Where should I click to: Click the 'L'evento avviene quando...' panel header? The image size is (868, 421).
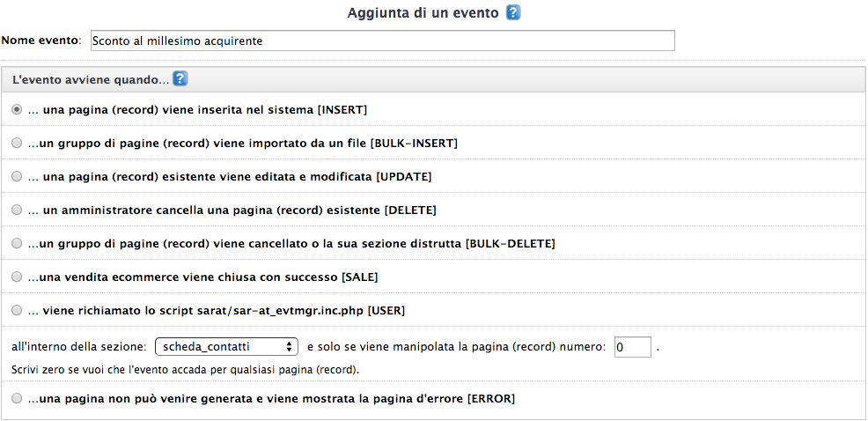point(433,79)
